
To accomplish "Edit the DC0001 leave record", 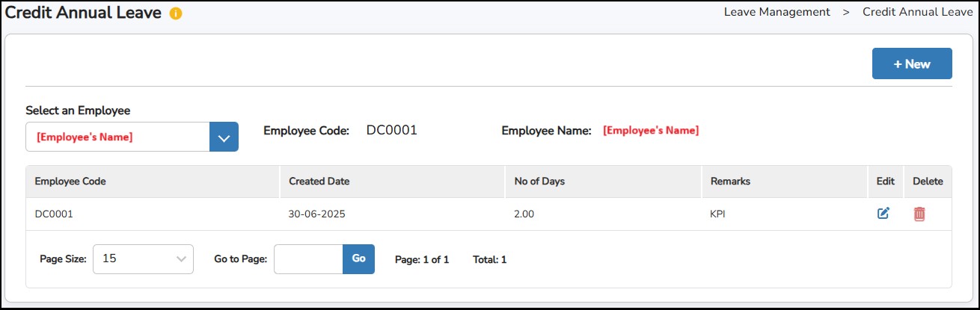I will pos(883,214).
